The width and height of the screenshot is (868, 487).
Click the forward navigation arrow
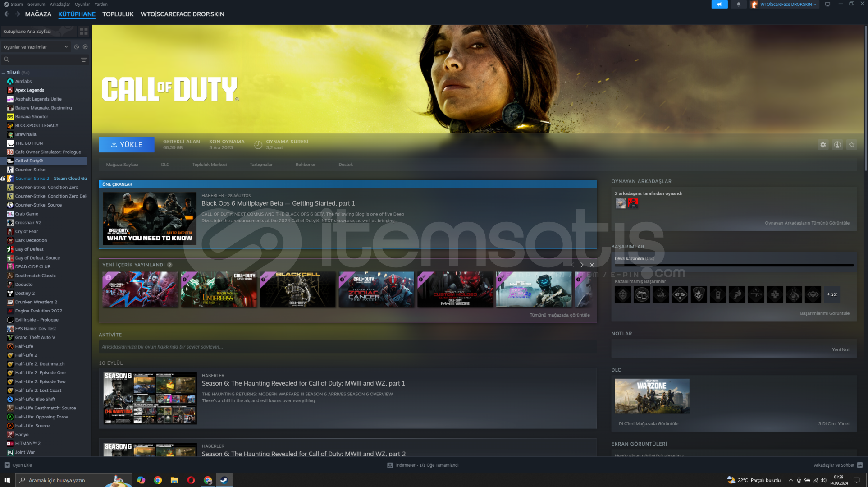[17, 14]
